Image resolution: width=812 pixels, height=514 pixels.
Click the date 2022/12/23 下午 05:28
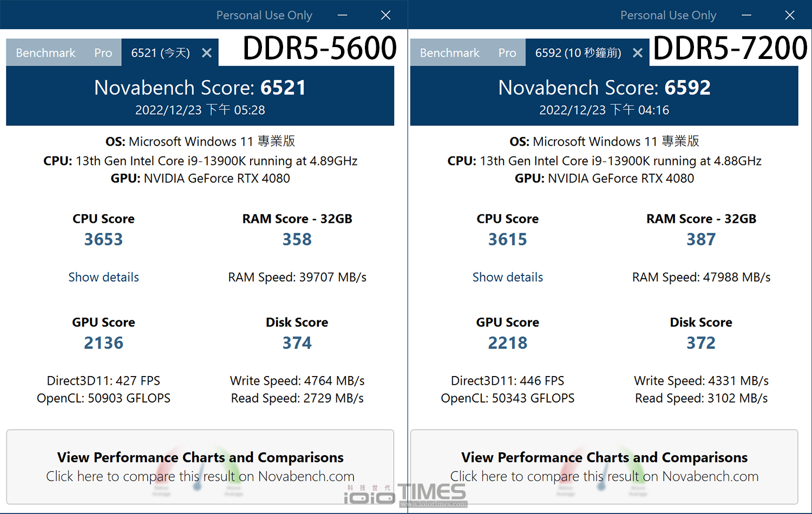coord(200,110)
